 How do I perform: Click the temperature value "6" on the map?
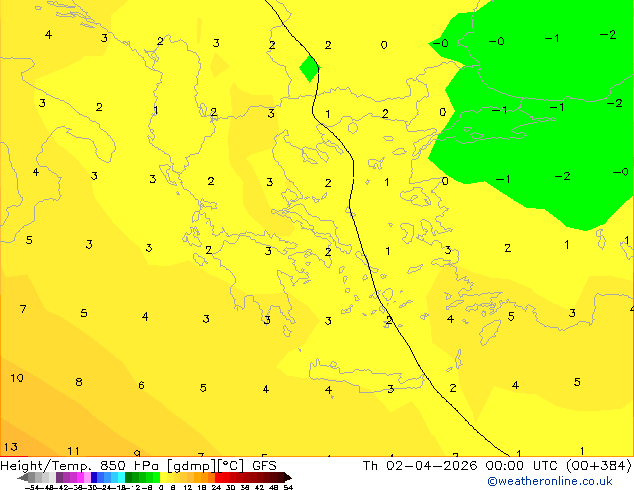141,385
